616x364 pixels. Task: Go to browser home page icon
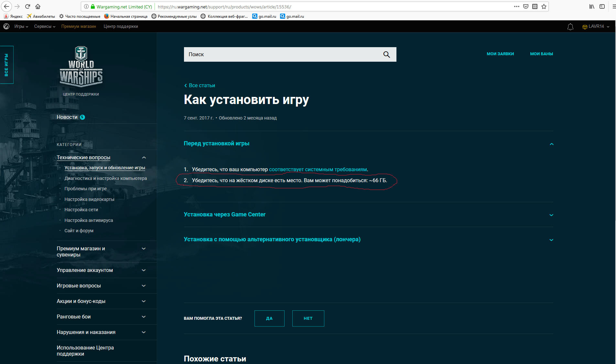point(38,6)
